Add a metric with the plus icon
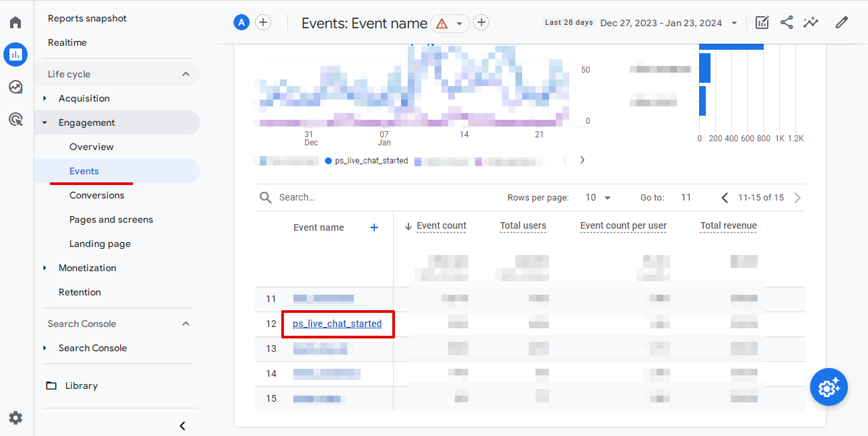Viewport: 868px width, 436px height. pos(373,227)
